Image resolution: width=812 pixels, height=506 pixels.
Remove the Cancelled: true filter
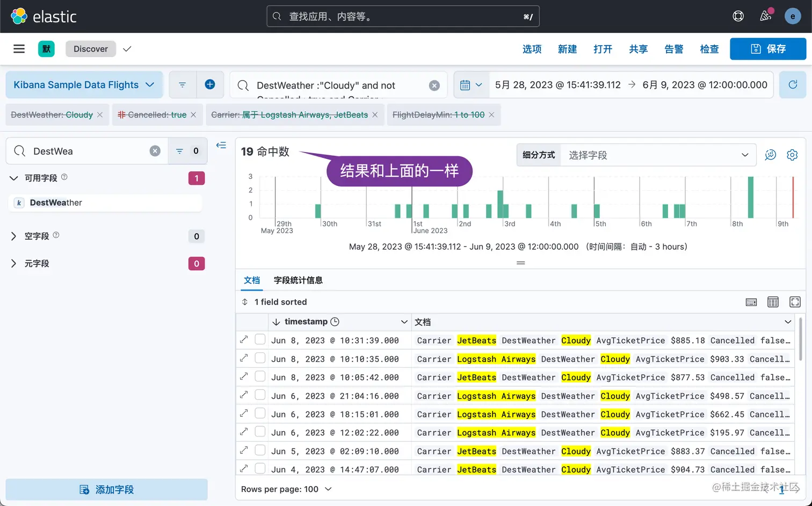[193, 115]
